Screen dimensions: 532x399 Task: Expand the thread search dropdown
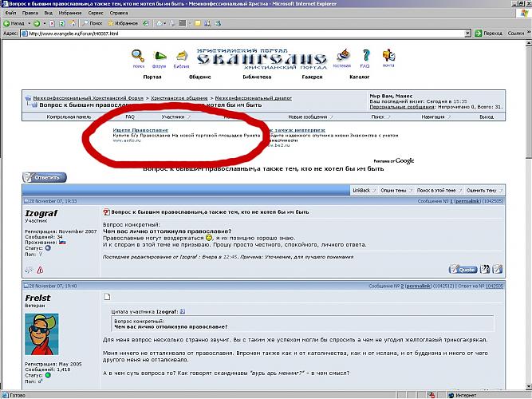pos(438,192)
